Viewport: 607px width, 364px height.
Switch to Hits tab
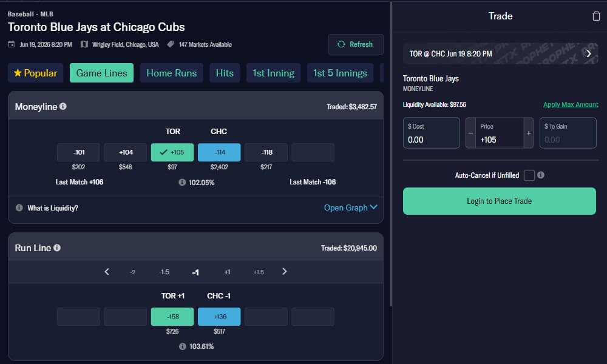(225, 73)
